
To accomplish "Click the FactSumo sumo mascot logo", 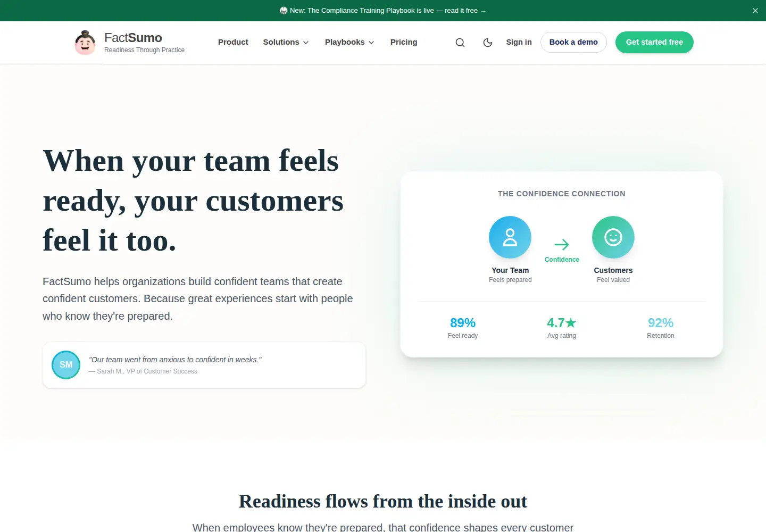I will pos(85,43).
